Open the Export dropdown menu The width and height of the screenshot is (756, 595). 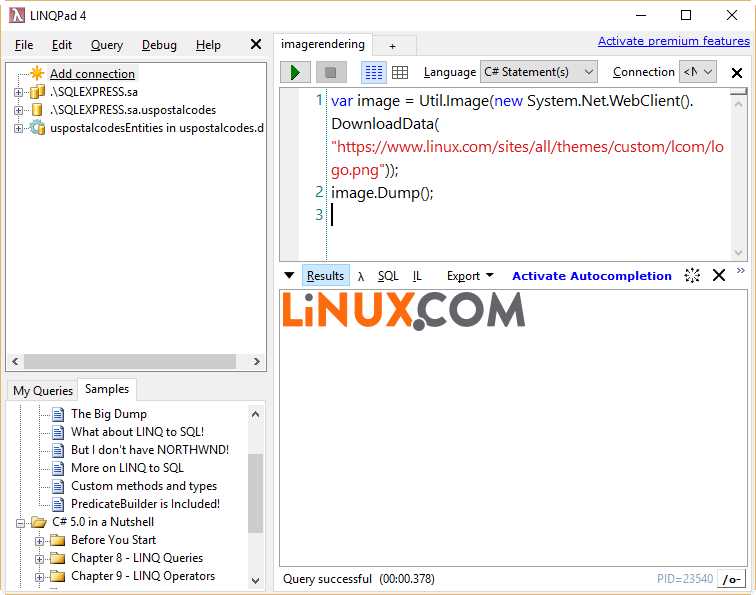[x=470, y=276]
